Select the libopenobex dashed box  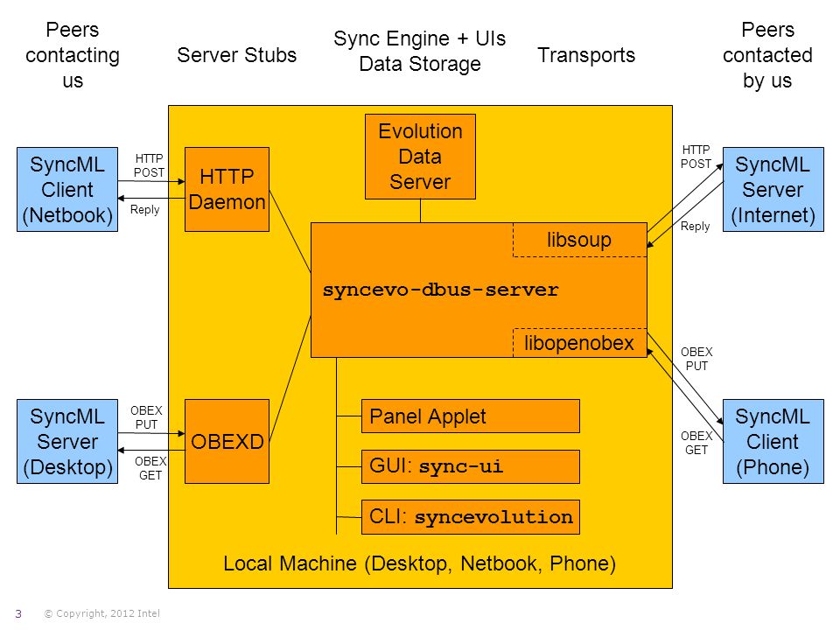(579, 343)
